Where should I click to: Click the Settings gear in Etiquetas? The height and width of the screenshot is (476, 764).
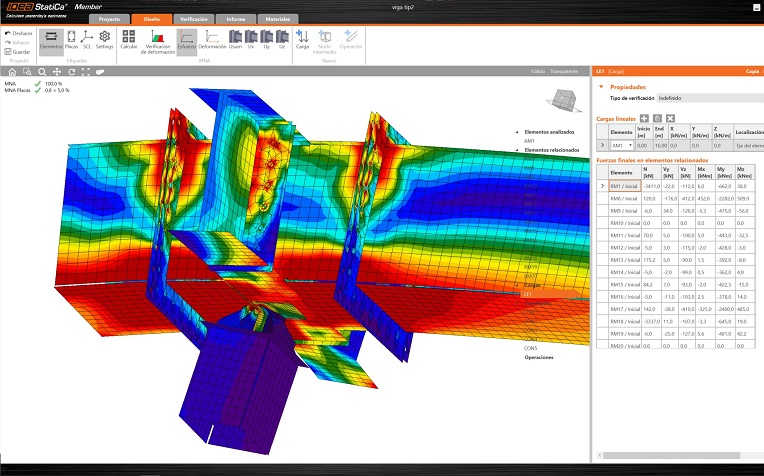[104, 39]
